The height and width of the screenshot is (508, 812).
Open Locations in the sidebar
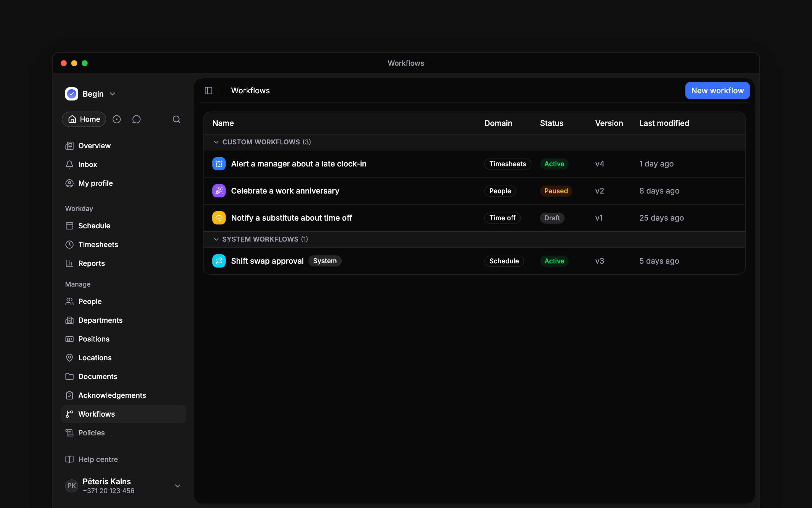124,358
